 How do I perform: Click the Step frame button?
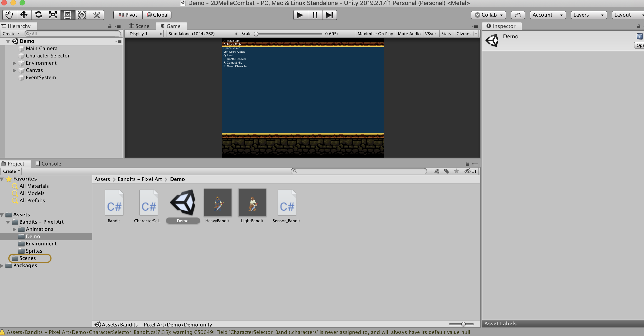(329, 15)
